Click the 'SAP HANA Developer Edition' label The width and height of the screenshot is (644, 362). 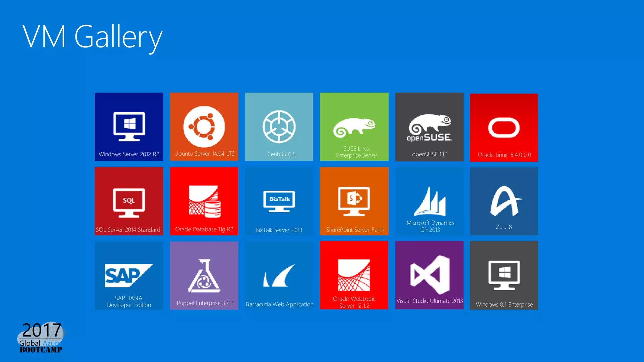(129, 301)
